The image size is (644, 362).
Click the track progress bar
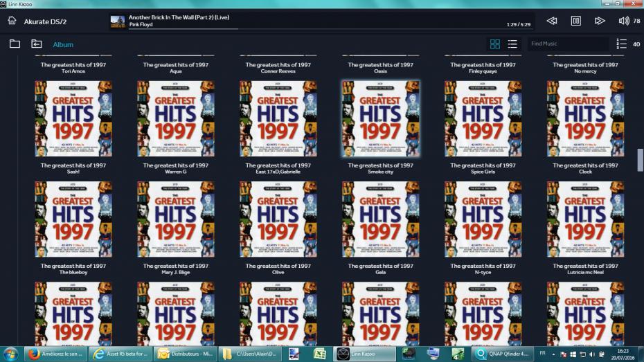183,29
